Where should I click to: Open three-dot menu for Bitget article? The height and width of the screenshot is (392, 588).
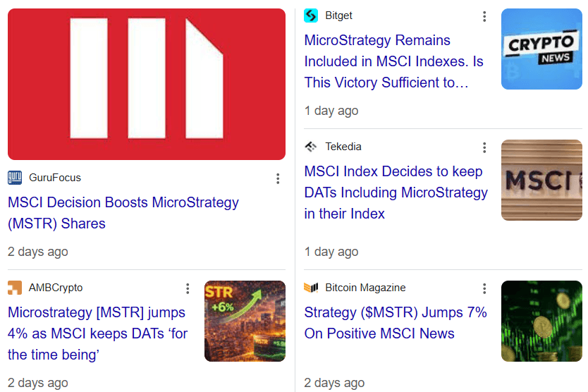(x=484, y=16)
